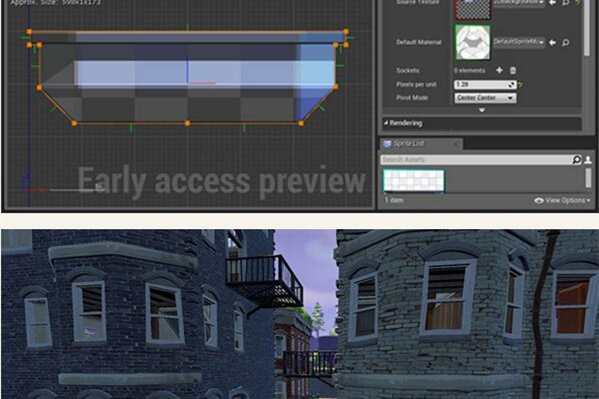Select the top-right orange geometry vertex
599x399 pixels.
click(346, 32)
